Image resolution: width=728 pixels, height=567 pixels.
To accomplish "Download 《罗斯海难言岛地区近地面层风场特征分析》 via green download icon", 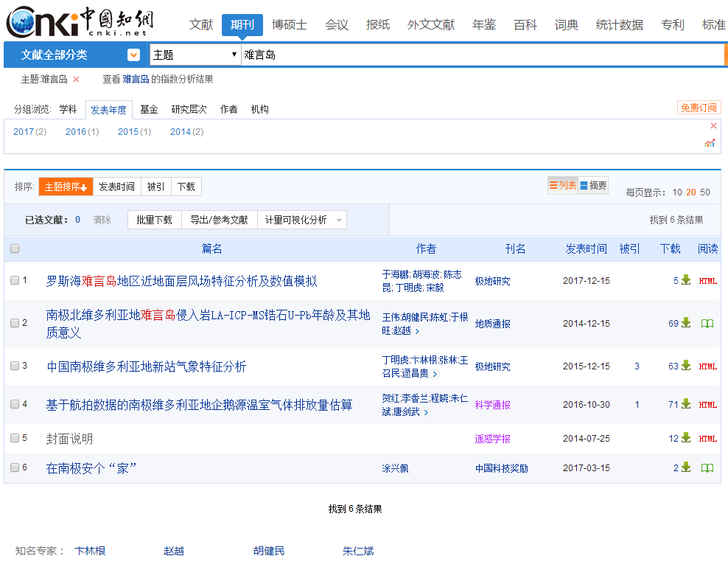I will coord(685,281).
